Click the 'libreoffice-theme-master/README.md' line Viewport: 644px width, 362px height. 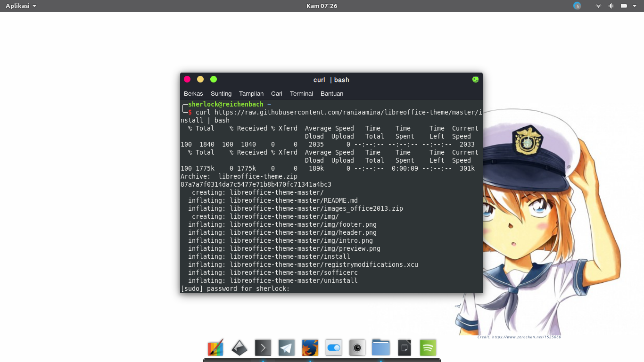pos(273,200)
